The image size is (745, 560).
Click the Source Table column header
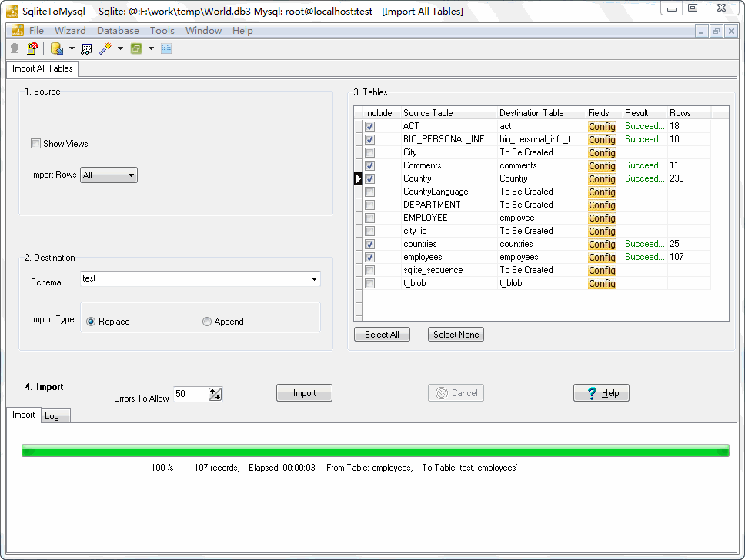coord(449,113)
